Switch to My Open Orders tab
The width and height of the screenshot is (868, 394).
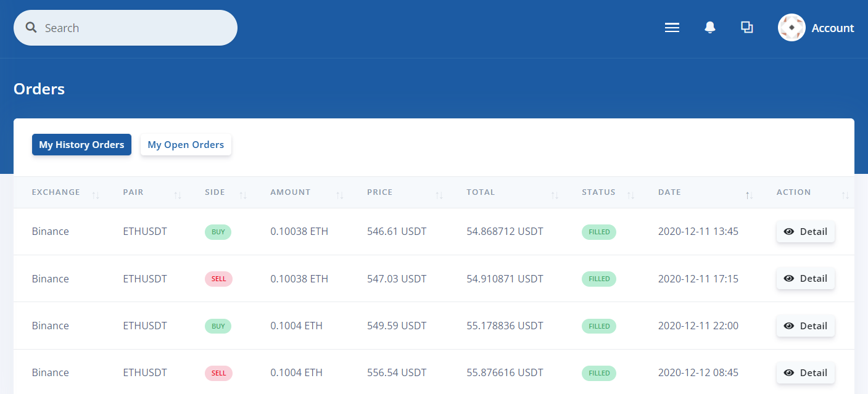pos(186,145)
